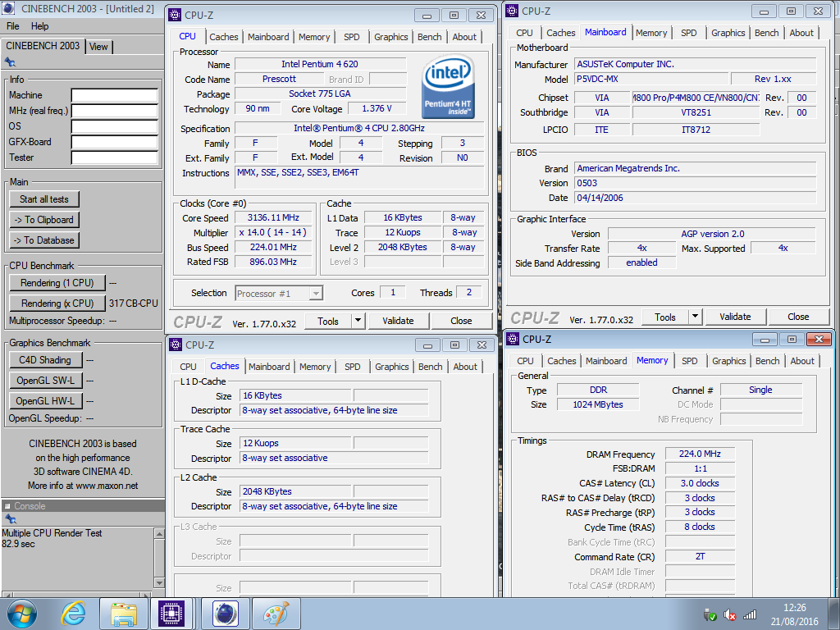840x630 pixels.
Task: Open the Graphics tab in the Caches CPU-Z window
Action: (x=391, y=367)
